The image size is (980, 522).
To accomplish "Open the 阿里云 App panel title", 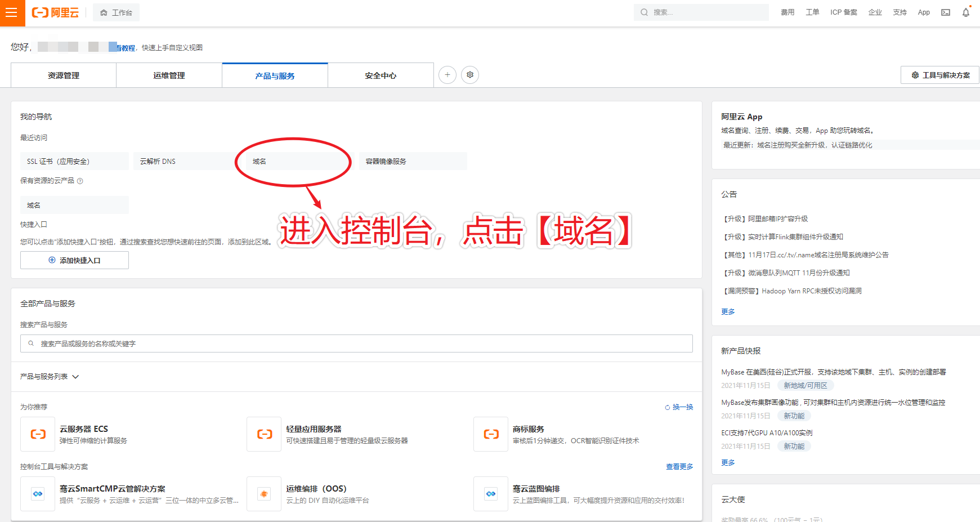I will pos(741,117).
